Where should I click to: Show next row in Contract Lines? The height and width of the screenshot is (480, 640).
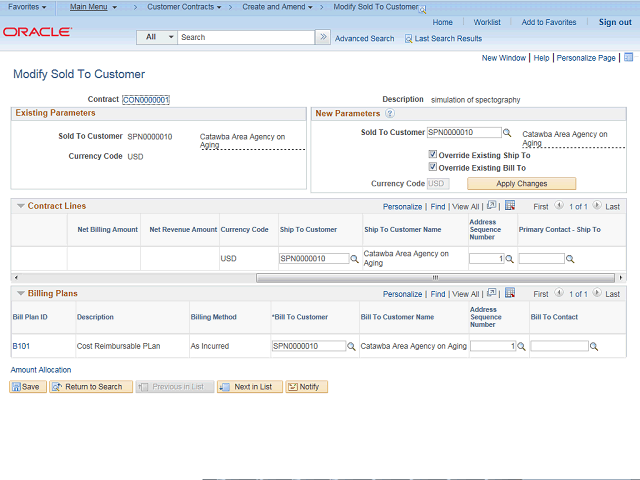pyautogui.click(x=597, y=205)
